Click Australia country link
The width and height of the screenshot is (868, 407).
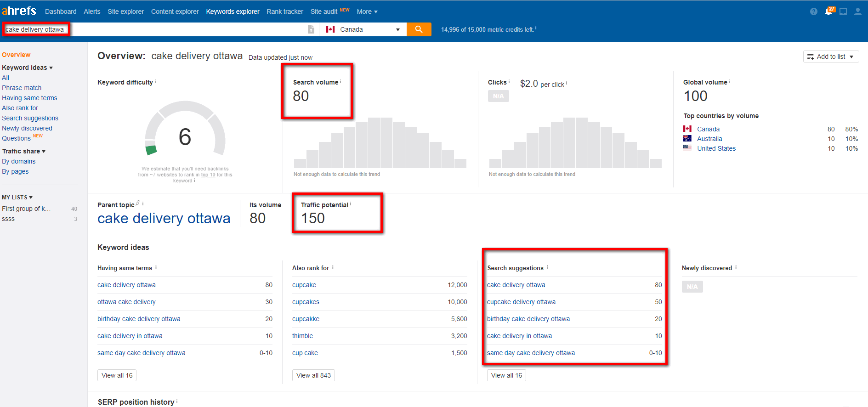point(709,139)
